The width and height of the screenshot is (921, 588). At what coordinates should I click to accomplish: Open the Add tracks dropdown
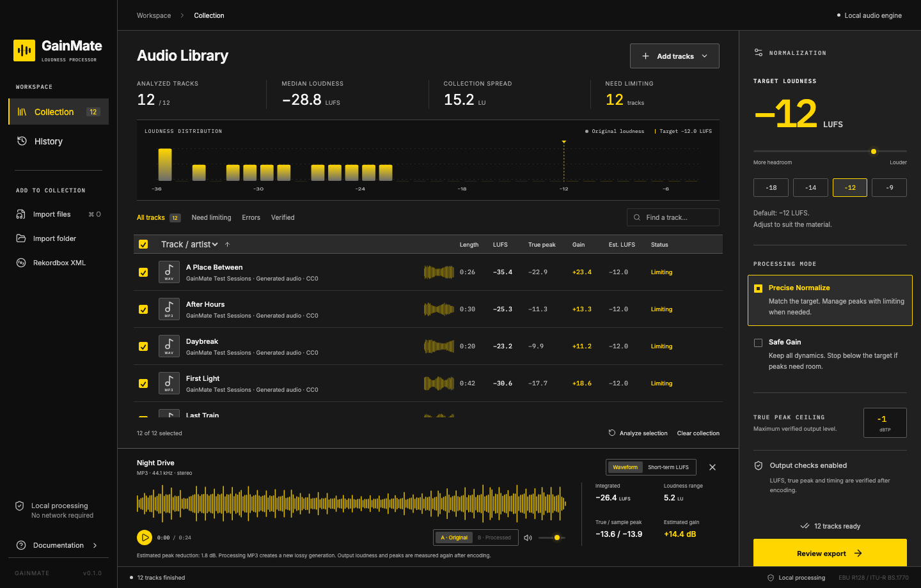[x=675, y=56]
